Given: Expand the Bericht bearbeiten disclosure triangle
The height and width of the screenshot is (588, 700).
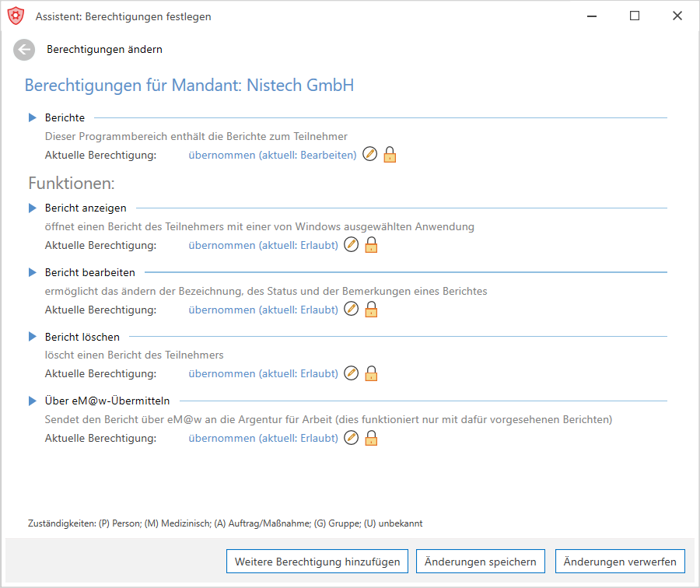Looking at the screenshot, I should [32, 272].
